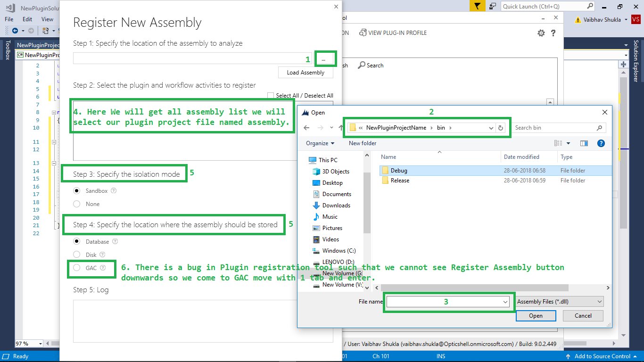Click the VIEW PLUG-IN PROFILE icon
Image resolution: width=644 pixels, height=362 pixels.
point(363,33)
